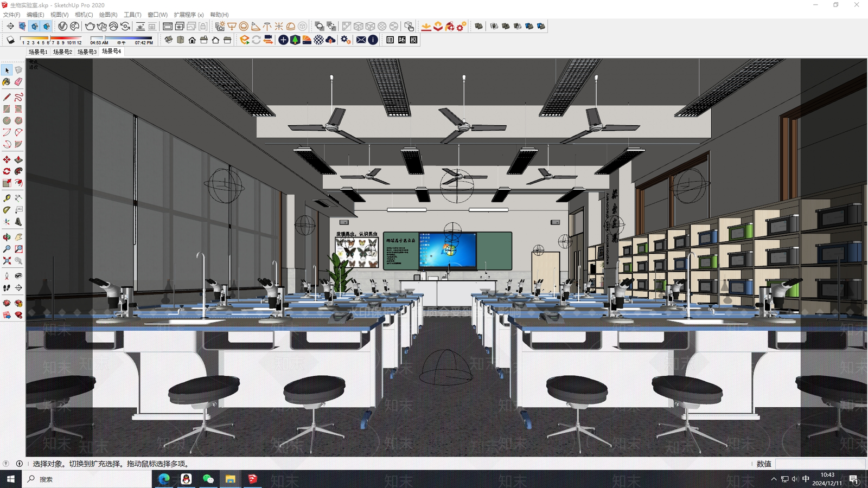
Task: Switch to scene tab 场景号3
Action: click(87, 52)
